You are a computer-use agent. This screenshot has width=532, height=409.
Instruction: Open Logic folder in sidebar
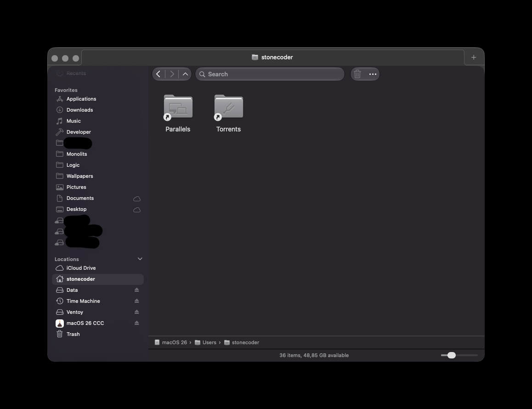click(x=98, y=165)
